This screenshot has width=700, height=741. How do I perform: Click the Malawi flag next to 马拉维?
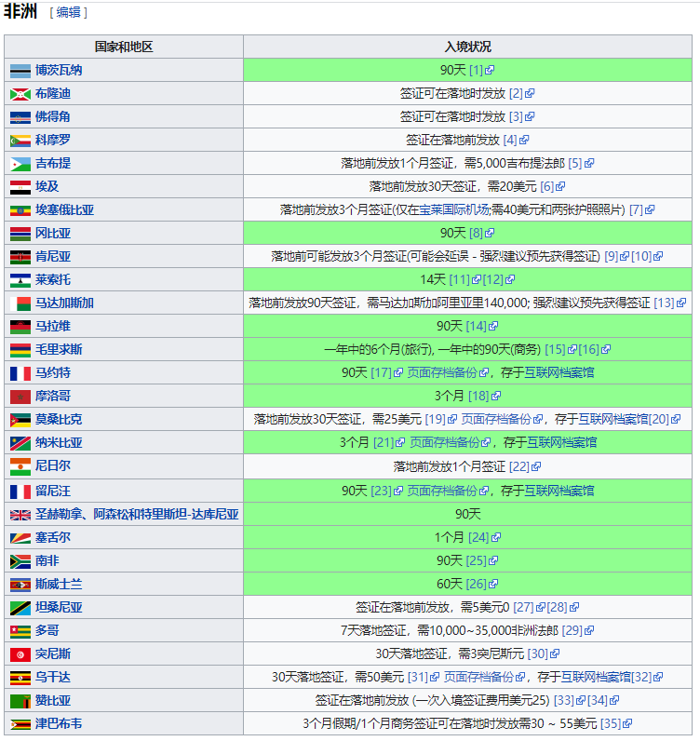pyautogui.click(x=20, y=327)
